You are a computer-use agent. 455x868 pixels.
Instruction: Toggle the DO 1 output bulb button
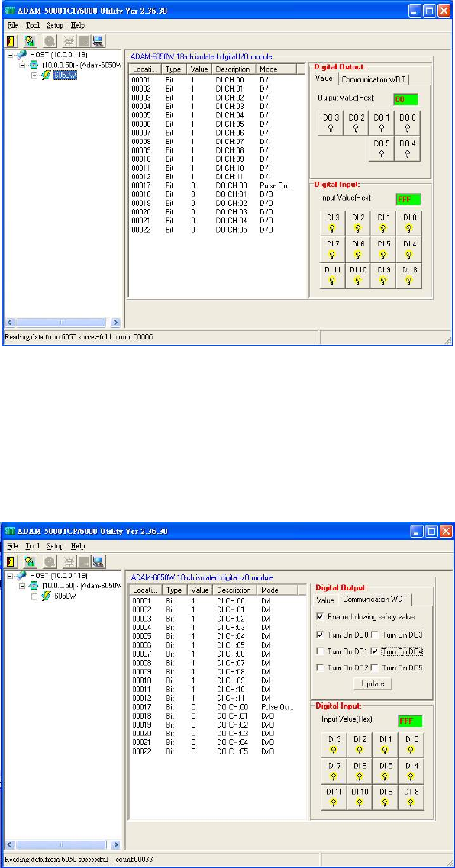point(382,122)
